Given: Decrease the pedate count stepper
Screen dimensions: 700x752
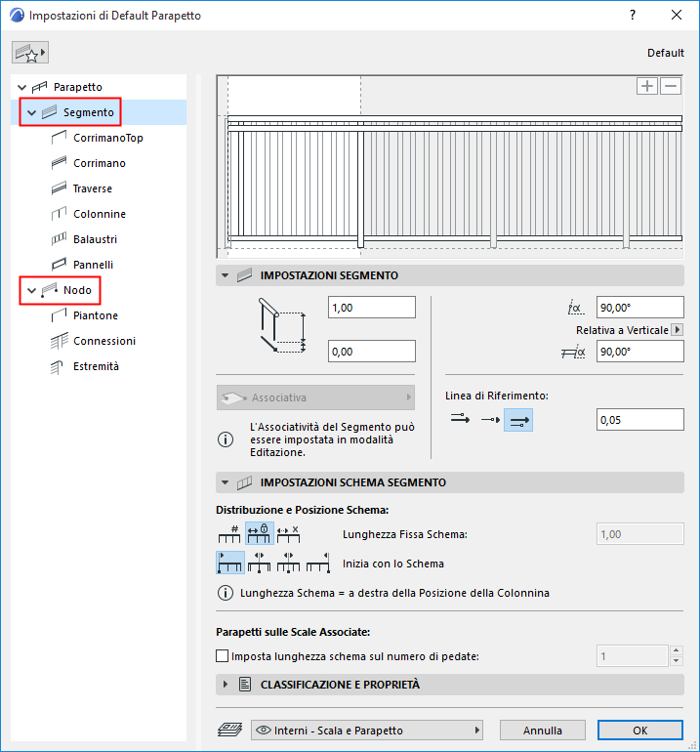Looking at the screenshot, I should point(676,661).
